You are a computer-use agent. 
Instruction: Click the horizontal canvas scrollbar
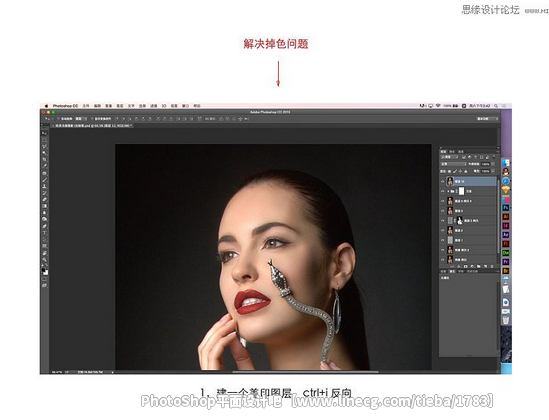(305, 372)
